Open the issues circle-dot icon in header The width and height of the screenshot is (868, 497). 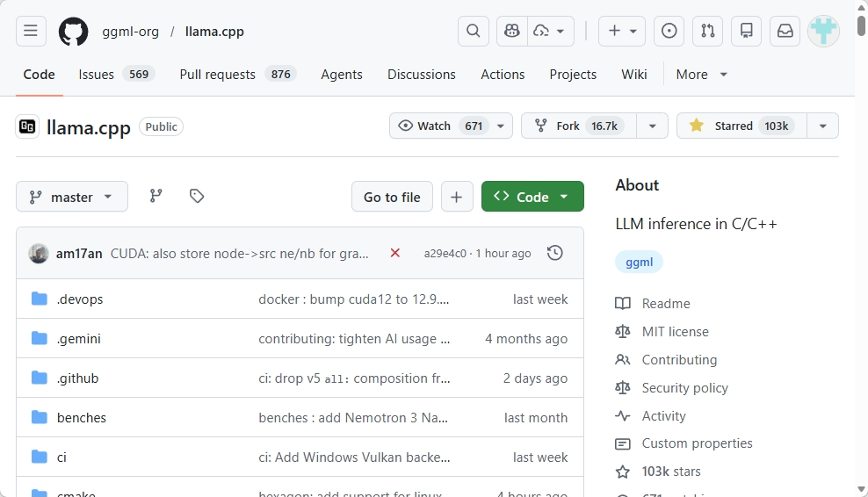669,31
